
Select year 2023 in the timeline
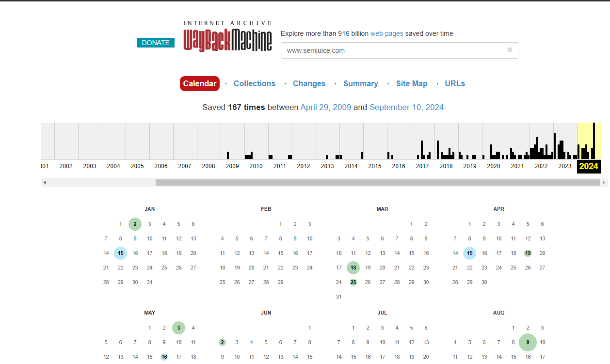coord(565,166)
